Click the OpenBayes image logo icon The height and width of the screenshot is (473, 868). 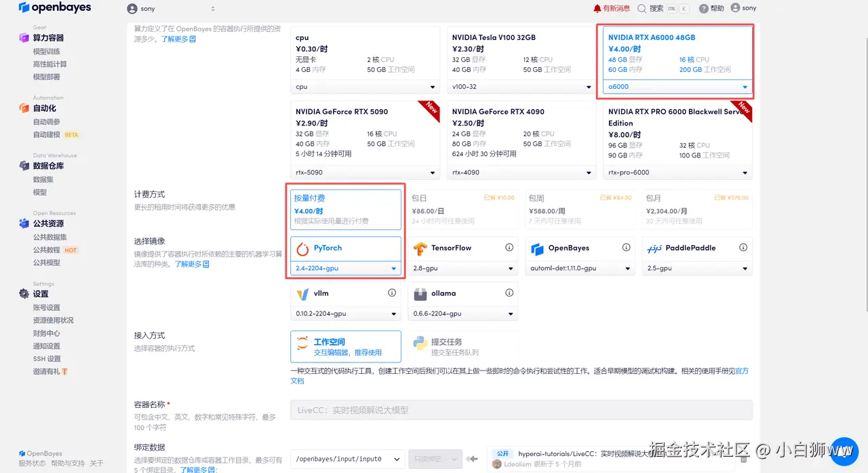537,248
